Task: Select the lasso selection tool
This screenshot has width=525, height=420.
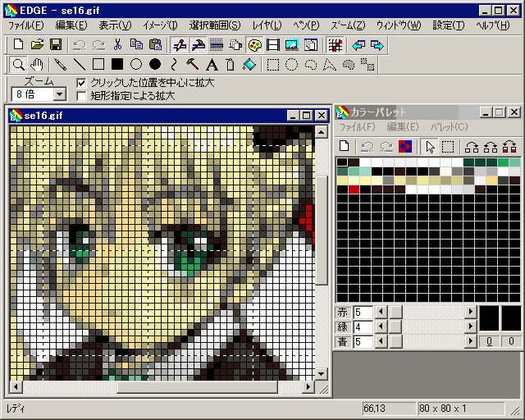Action: click(x=311, y=65)
